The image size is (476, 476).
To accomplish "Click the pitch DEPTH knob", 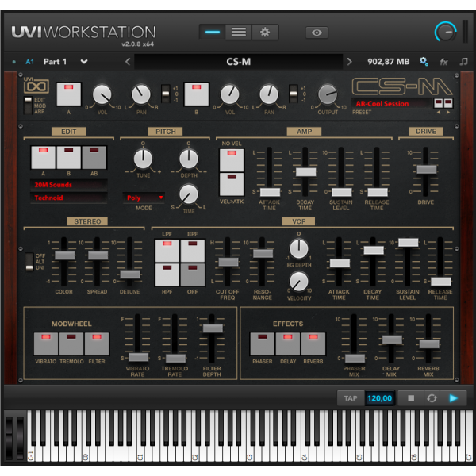I will pyautogui.click(x=189, y=159).
